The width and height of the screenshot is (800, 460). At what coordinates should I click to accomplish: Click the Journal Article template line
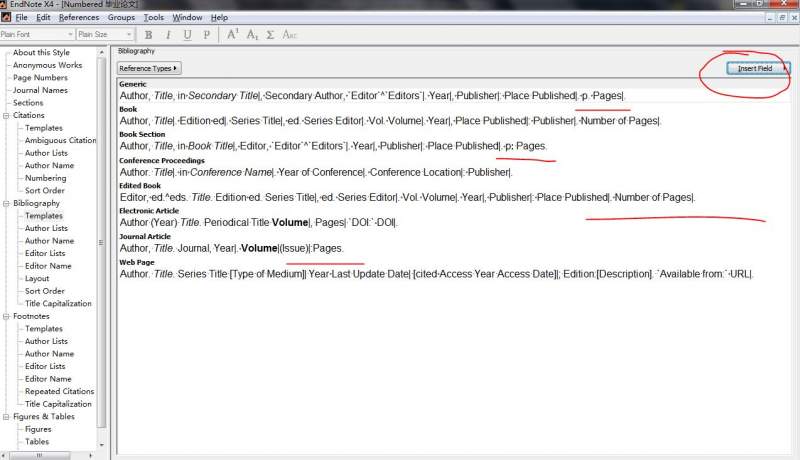pyautogui.click(x=232, y=248)
